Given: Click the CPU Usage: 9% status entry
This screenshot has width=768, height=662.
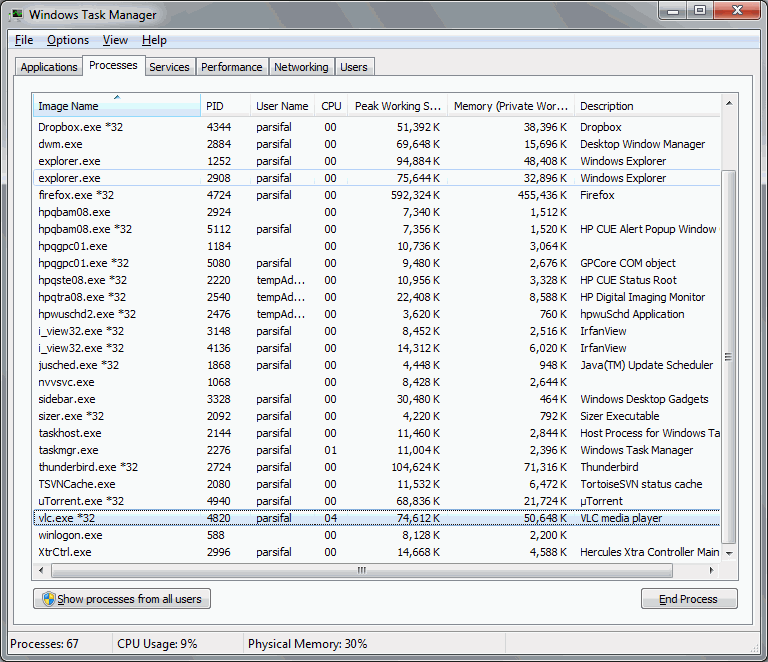Looking at the screenshot, I should [157, 644].
